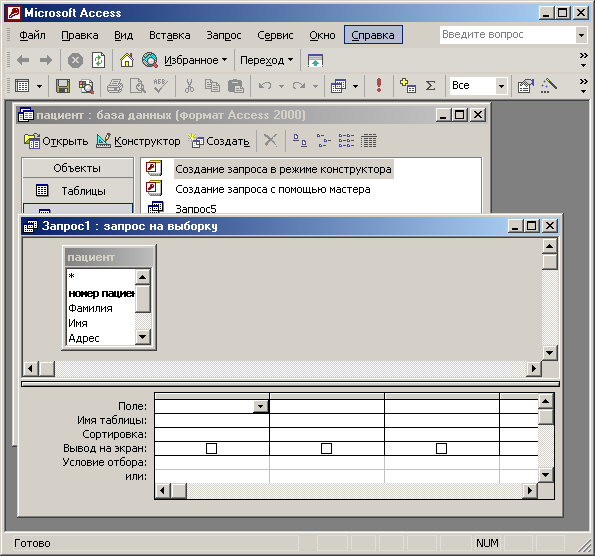Switch to Details view in database window
The width and height of the screenshot is (595, 556).
pos(368,141)
